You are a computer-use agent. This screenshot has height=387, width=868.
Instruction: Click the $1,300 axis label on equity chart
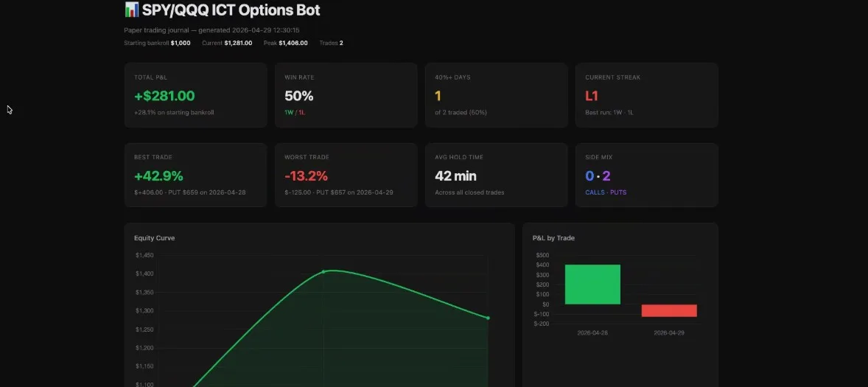click(x=144, y=310)
